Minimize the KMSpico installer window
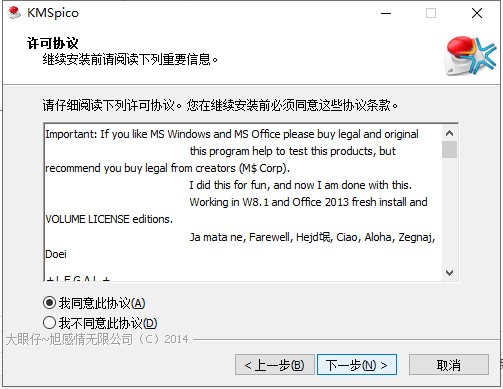Screen dimensions: 503x389 [386, 13]
